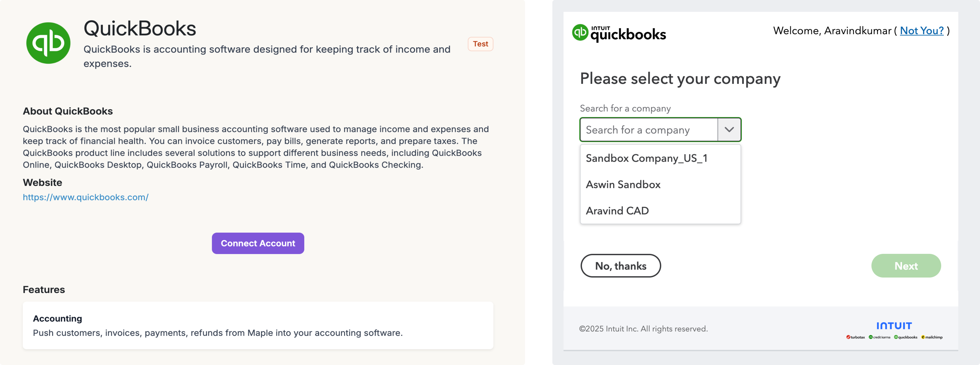
Task: Click the Accounting feature card
Action: [258, 326]
